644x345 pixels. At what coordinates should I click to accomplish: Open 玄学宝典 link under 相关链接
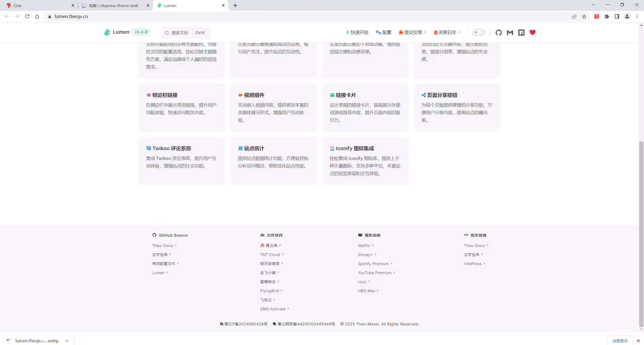coord(473,255)
